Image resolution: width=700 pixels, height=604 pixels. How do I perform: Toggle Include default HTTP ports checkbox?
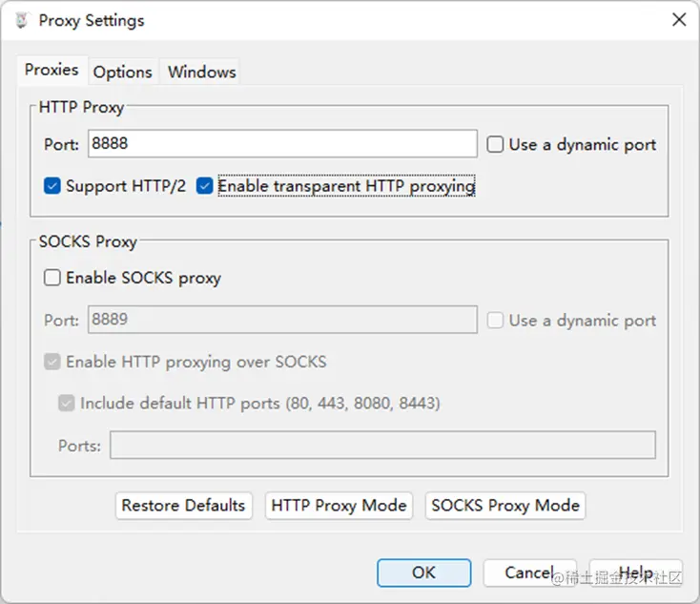click(67, 403)
